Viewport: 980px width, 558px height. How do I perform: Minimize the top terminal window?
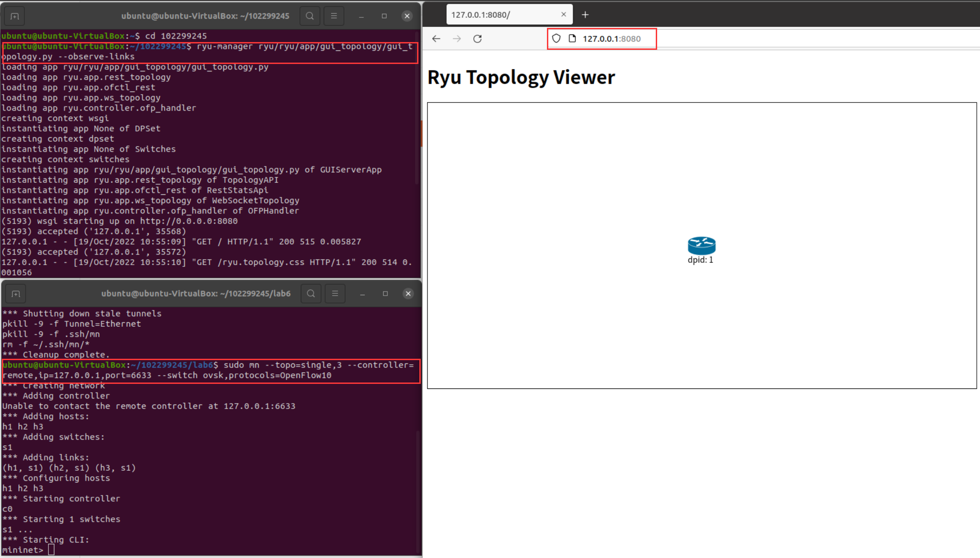pyautogui.click(x=361, y=16)
